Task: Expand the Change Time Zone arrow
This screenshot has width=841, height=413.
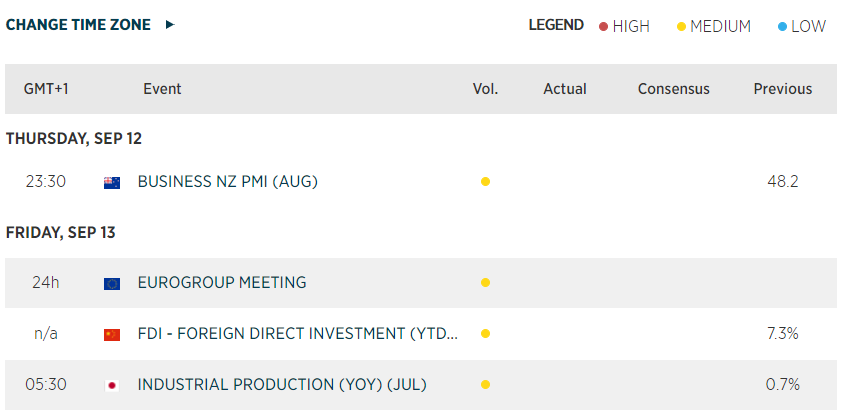Action: [170, 25]
